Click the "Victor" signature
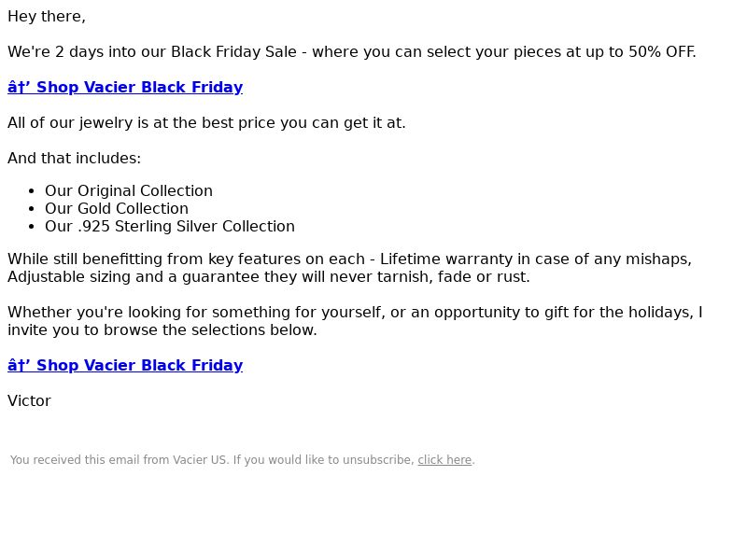The width and height of the screenshot is (747, 560). (x=29, y=401)
